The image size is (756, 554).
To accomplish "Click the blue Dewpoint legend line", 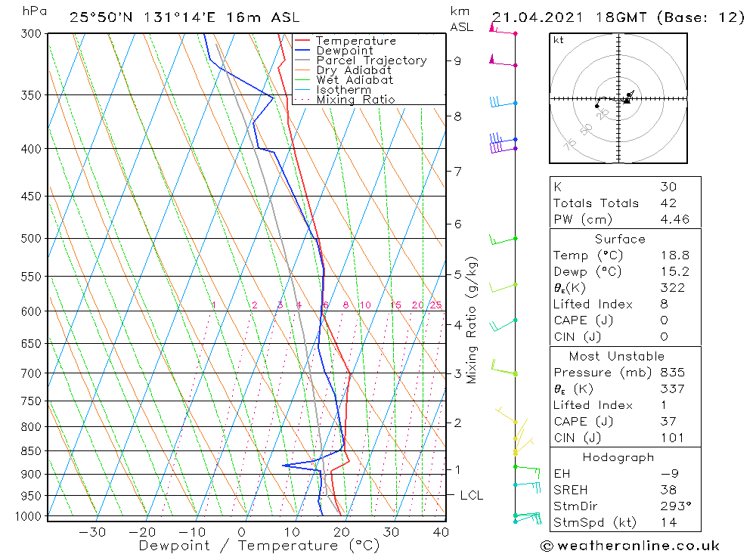I will 302,50.
